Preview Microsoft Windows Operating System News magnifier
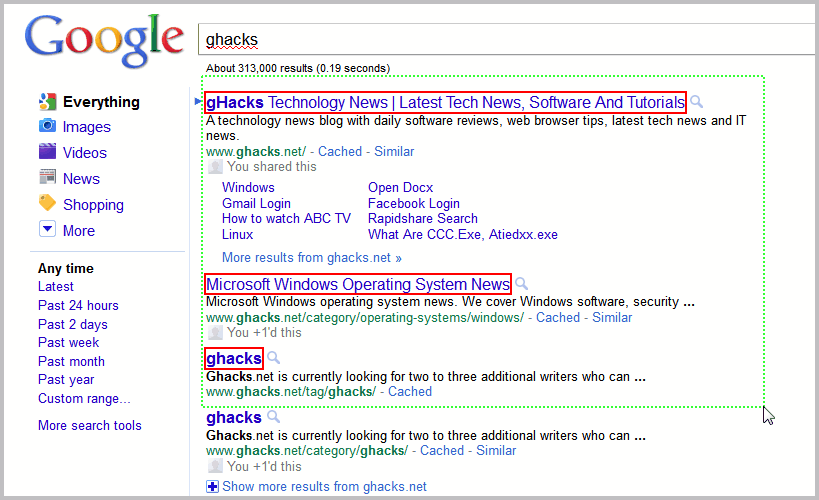819x500 pixels. pyautogui.click(x=521, y=284)
